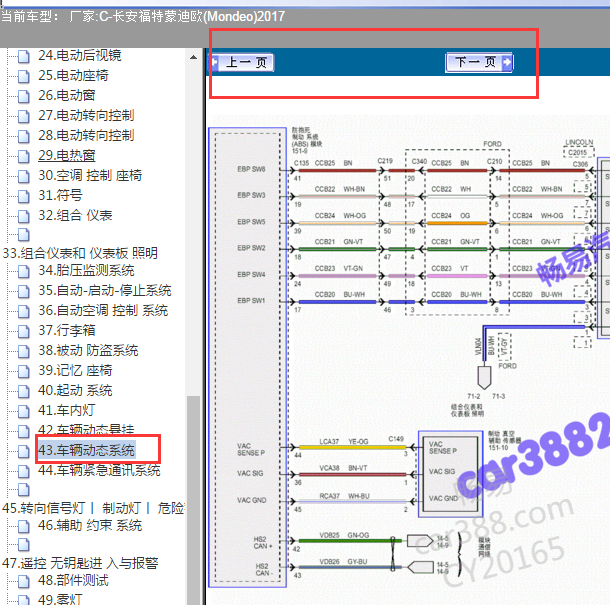The height and width of the screenshot is (605, 610).
Task: Click the ABS module box in diagram
Action: pyautogui.click(x=248, y=357)
